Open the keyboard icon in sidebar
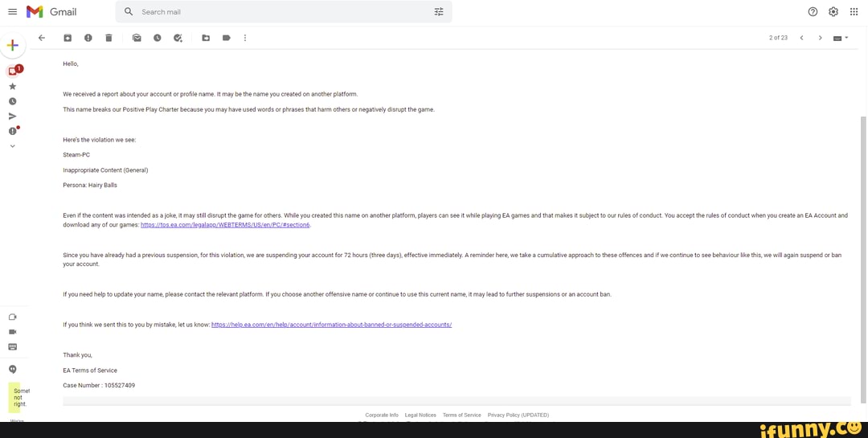Screen dimensions: 868x438 [x=12, y=346]
